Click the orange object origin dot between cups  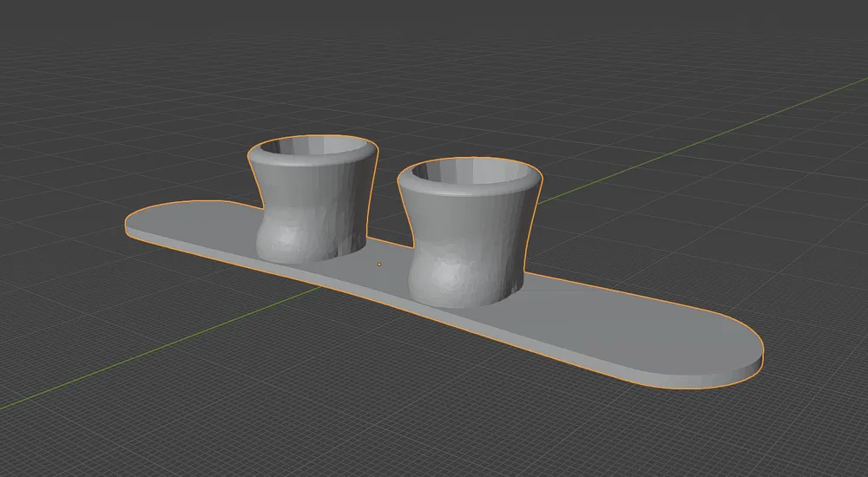click(x=379, y=265)
